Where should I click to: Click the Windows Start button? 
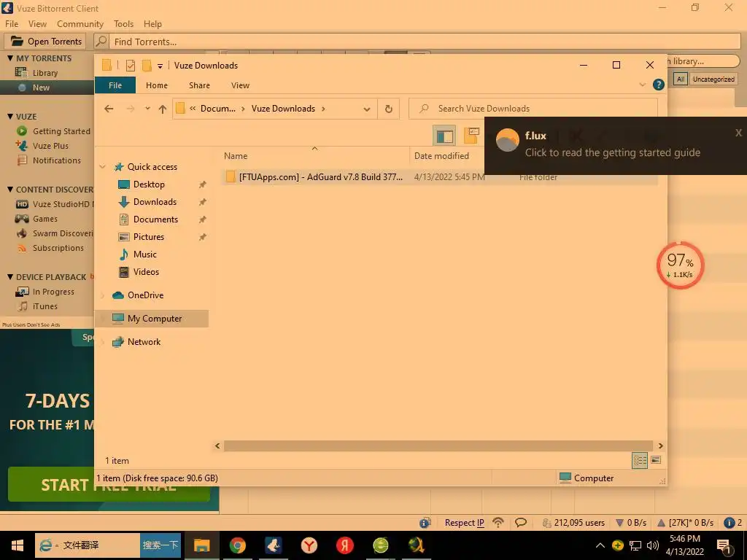tap(18, 545)
